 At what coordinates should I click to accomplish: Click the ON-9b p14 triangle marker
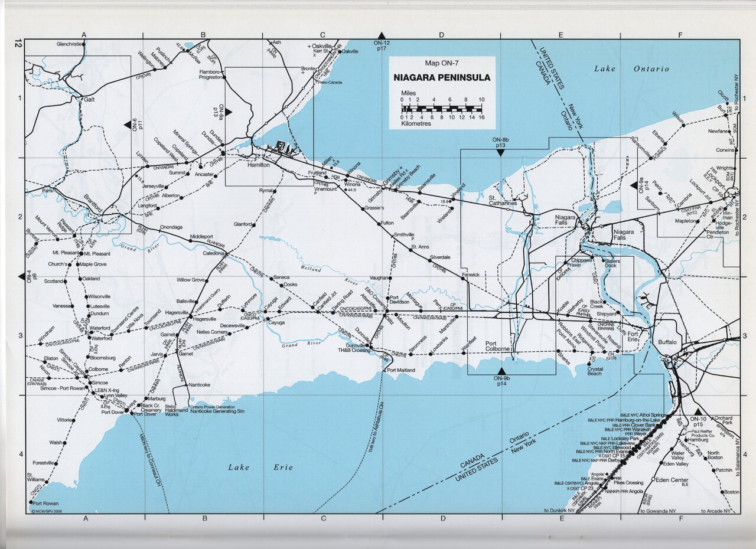click(x=502, y=371)
